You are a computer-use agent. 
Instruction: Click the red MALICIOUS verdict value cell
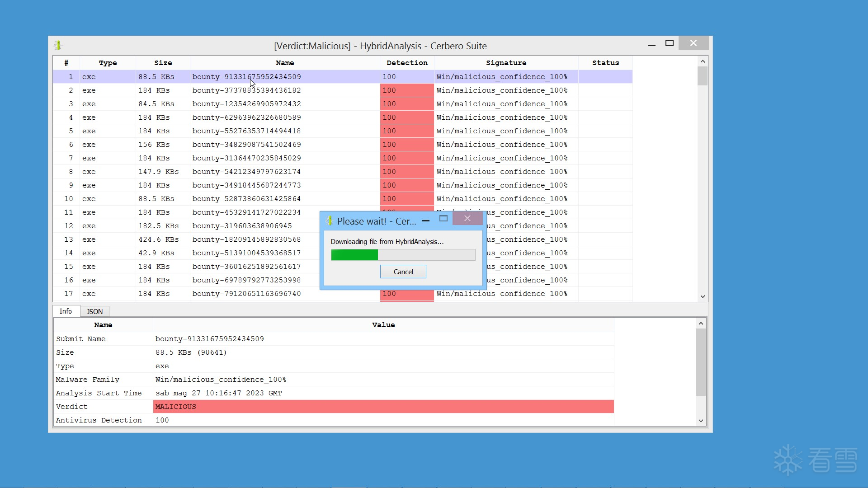tap(383, 407)
